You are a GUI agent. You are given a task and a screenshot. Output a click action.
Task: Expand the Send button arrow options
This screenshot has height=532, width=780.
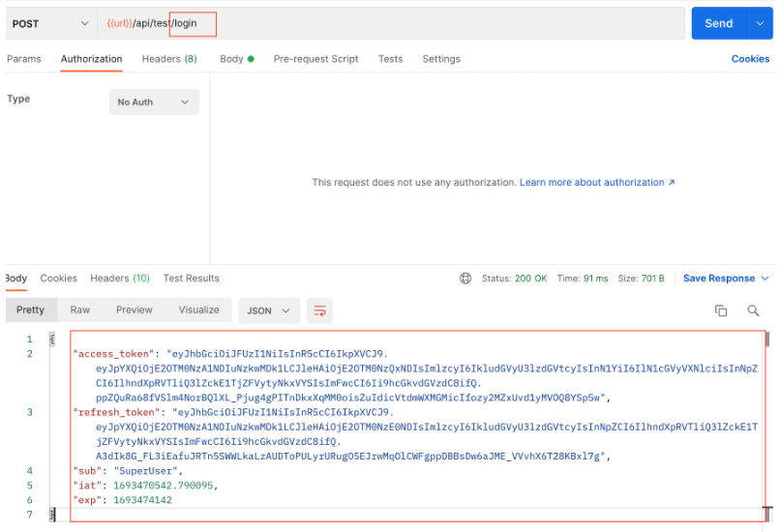(758, 23)
